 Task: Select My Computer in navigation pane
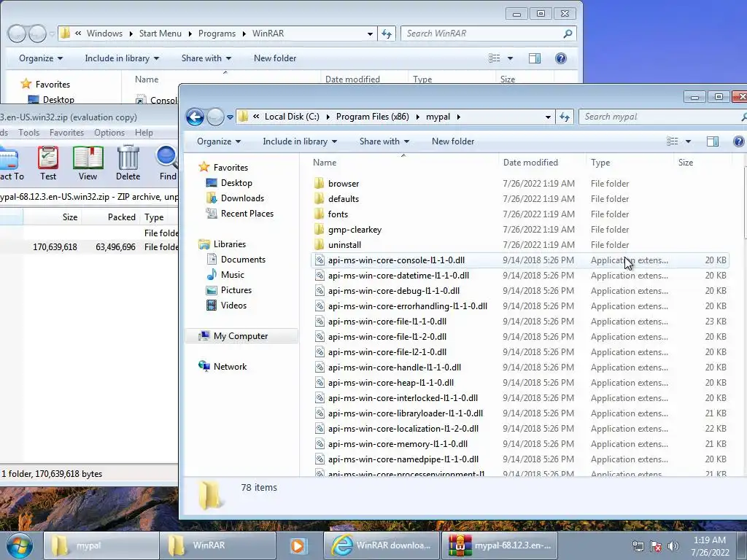coord(241,336)
